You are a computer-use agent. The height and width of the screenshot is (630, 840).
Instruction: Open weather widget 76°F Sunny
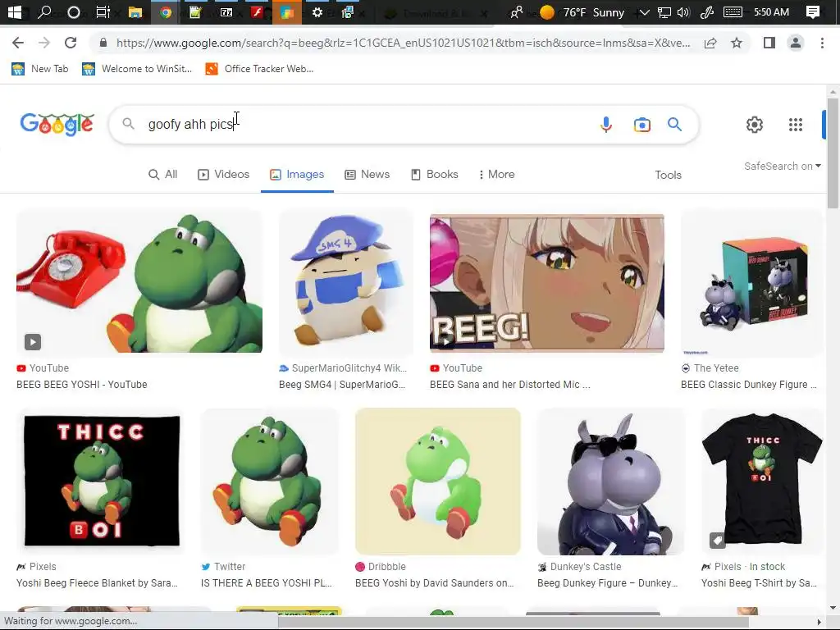point(582,11)
